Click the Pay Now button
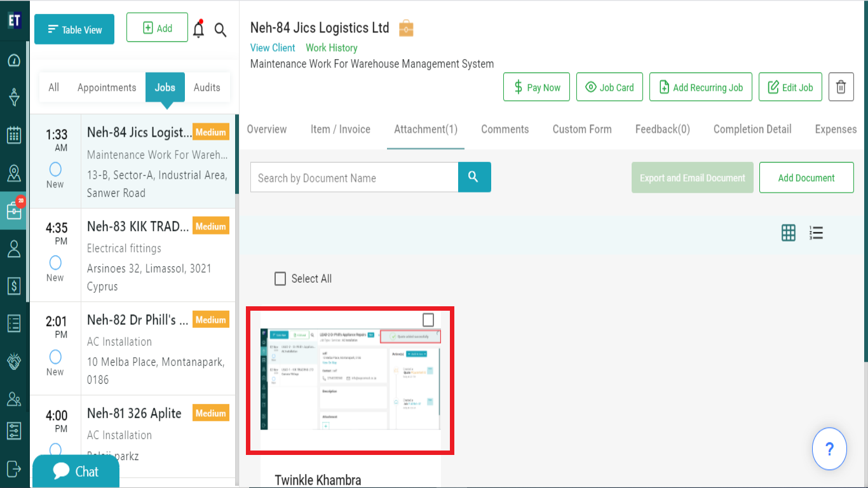This screenshot has height=488, width=868. (x=537, y=87)
